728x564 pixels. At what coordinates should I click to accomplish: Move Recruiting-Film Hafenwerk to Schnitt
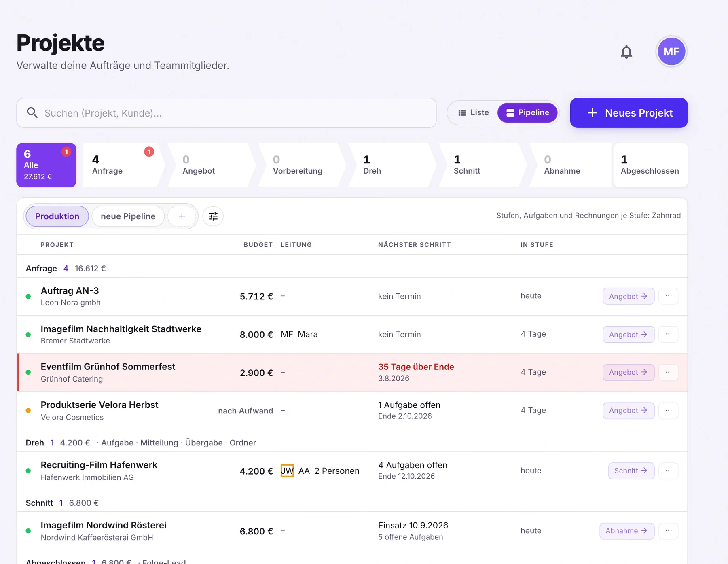pos(631,471)
